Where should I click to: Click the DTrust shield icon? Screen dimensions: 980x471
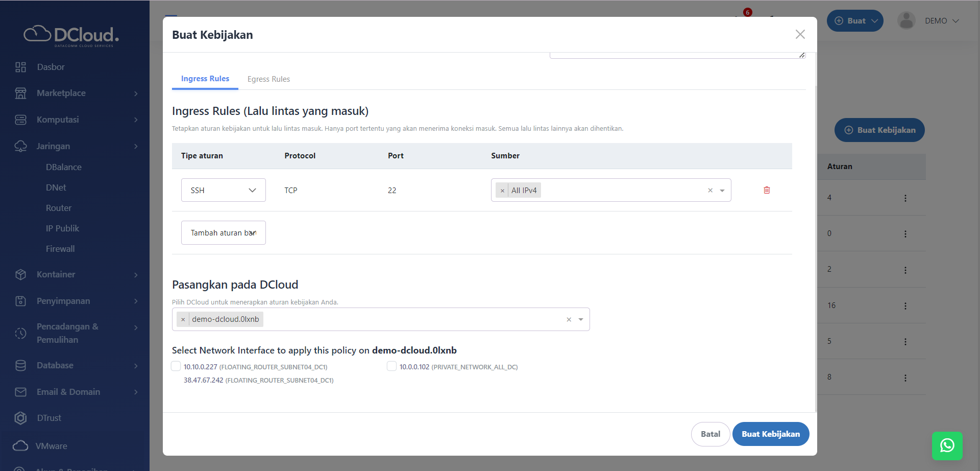pos(20,418)
